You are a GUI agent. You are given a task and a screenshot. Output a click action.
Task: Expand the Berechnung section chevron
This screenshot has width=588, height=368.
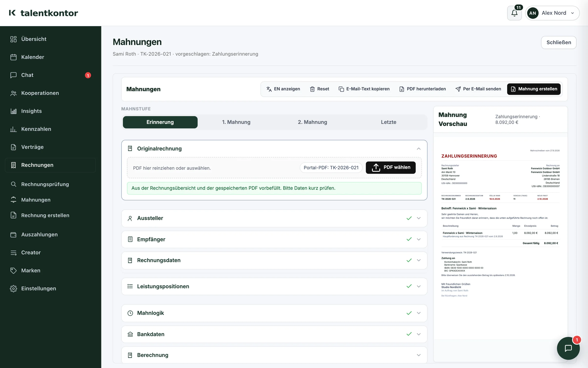[x=419, y=355]
